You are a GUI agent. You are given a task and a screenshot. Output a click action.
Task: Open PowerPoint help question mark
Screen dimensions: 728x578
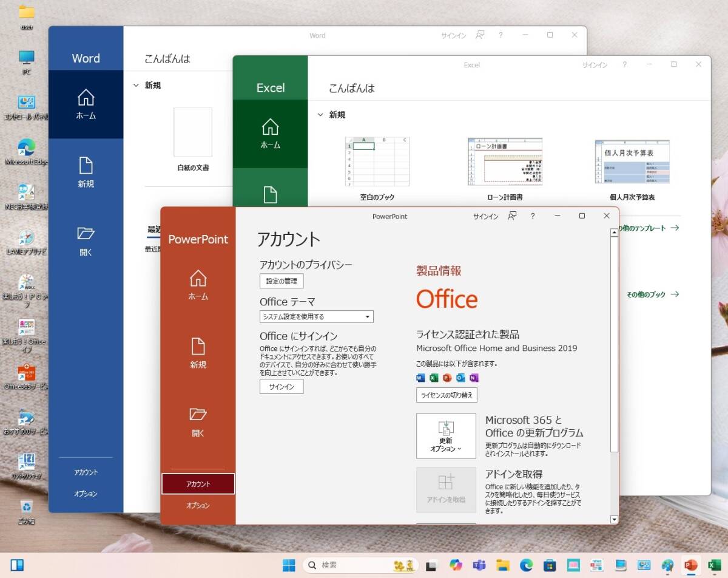click(x=533, y=216)
